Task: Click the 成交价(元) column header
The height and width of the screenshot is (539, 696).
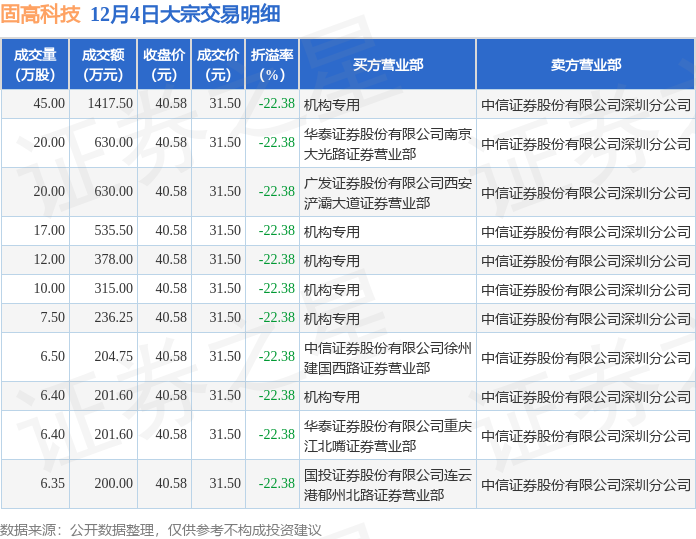Action: (218, 64)
